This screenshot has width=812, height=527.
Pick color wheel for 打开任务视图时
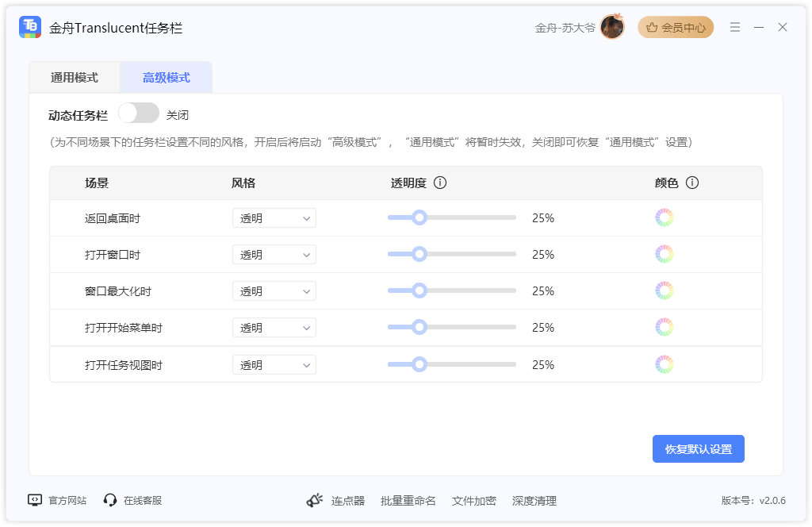(x=664, y=364)
